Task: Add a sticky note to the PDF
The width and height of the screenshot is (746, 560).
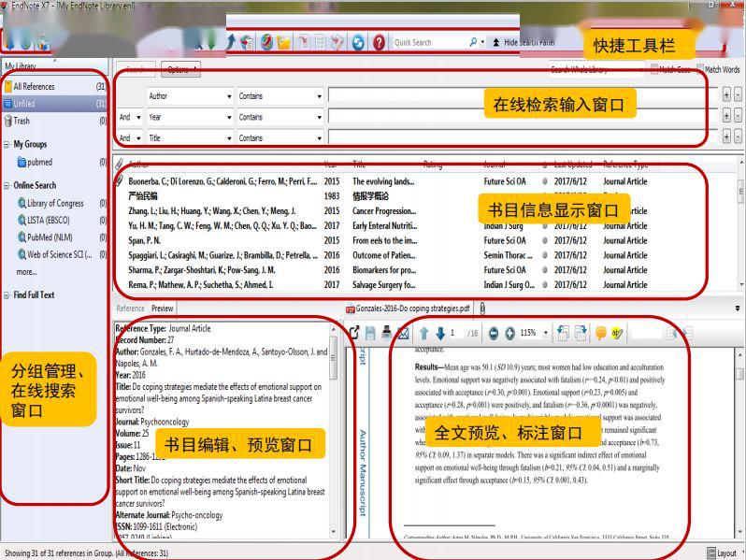Action: click(601, 333)
